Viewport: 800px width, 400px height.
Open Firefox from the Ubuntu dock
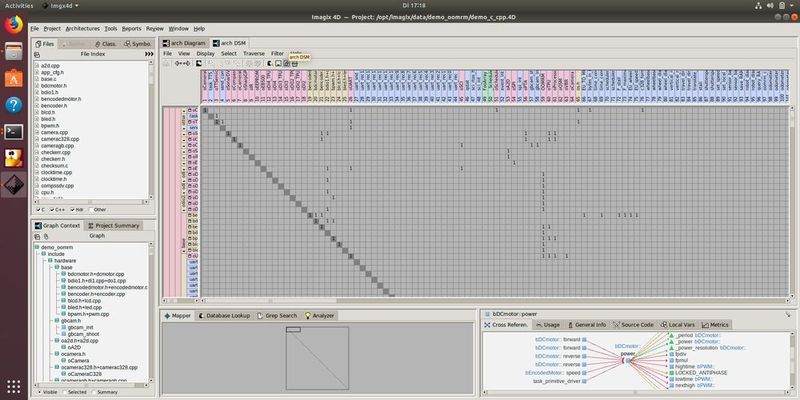[x=14, y=24]
